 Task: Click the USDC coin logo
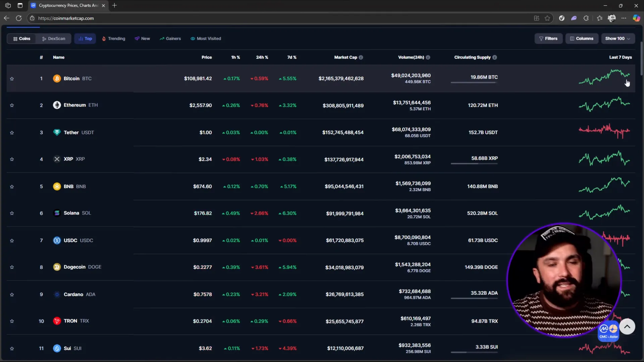57,240
